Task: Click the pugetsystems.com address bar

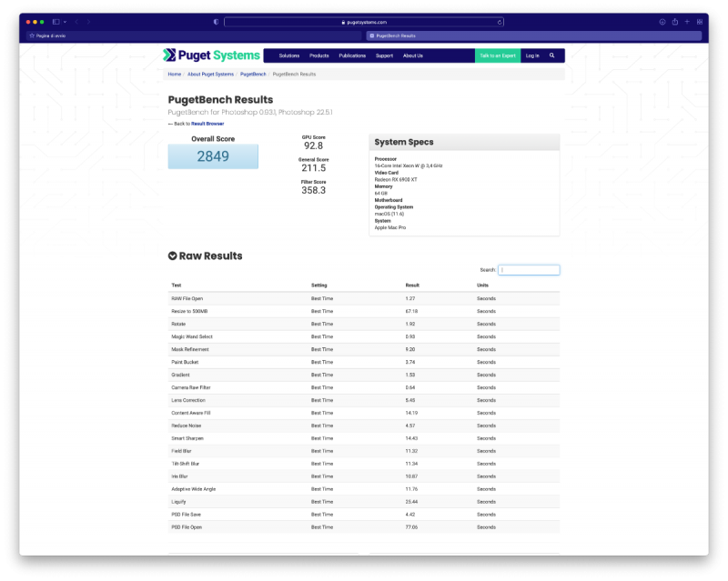Action: point(363,22)
